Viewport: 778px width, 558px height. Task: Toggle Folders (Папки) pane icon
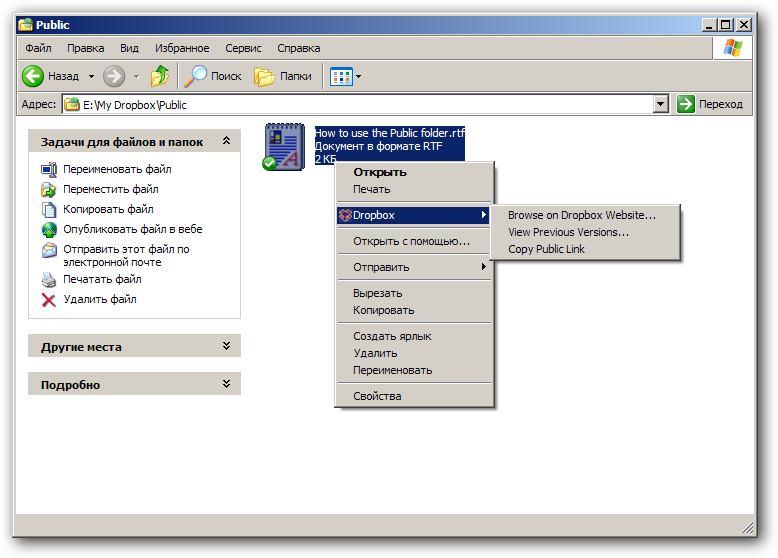click(x=264, y=76)
